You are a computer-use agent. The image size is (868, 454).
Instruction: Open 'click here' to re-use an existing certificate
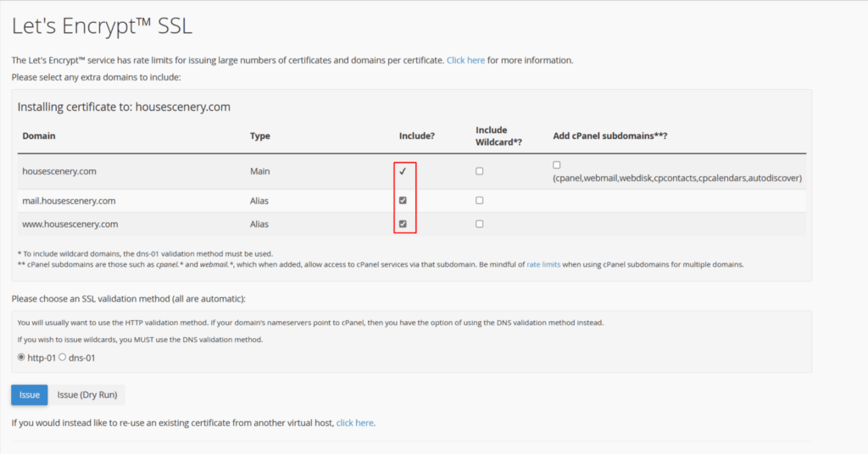[x=355, y=422]
